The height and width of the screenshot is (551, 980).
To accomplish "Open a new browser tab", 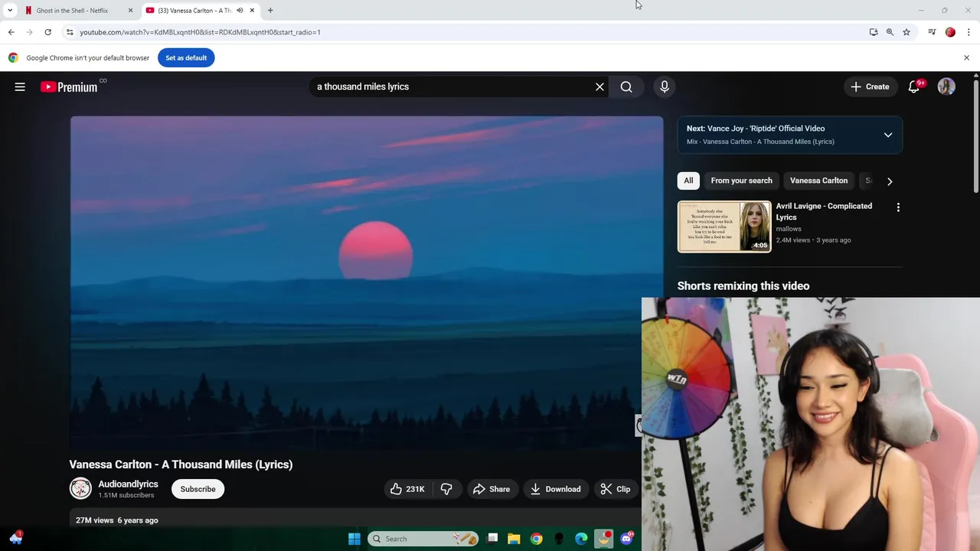I will pyautogui.click(x=270, y=11).
